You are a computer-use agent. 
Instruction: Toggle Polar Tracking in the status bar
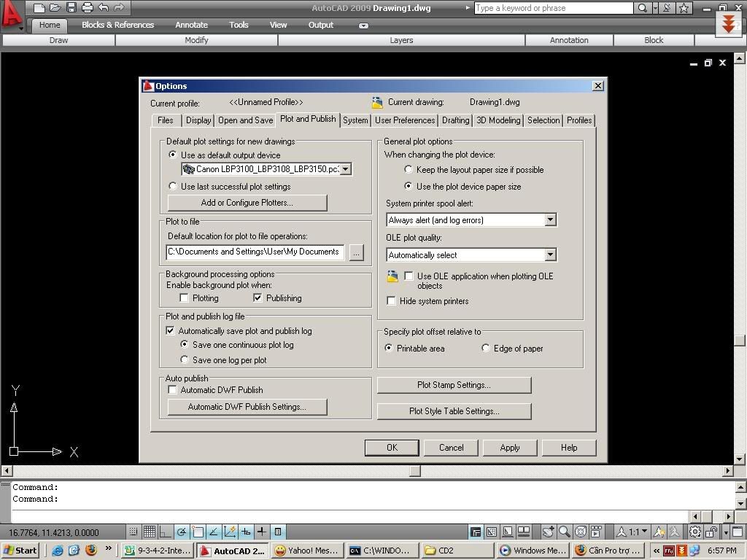[x=181, y=532]
